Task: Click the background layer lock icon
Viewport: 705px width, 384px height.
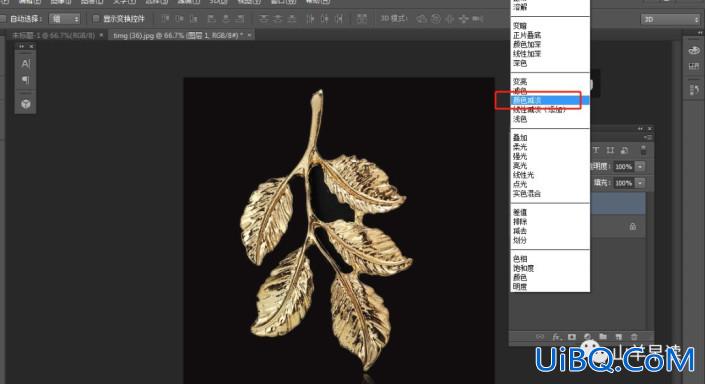Action: click(x=633, y=226)
